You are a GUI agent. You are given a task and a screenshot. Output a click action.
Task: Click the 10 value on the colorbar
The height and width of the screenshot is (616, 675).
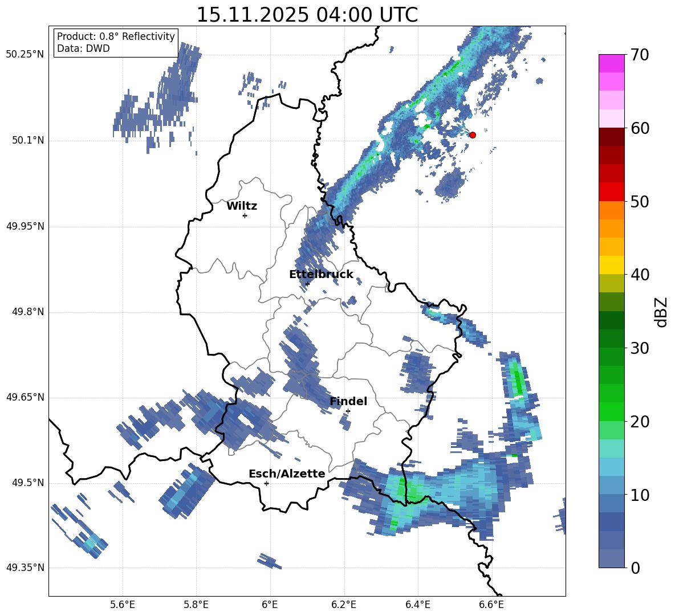point(640,495)
